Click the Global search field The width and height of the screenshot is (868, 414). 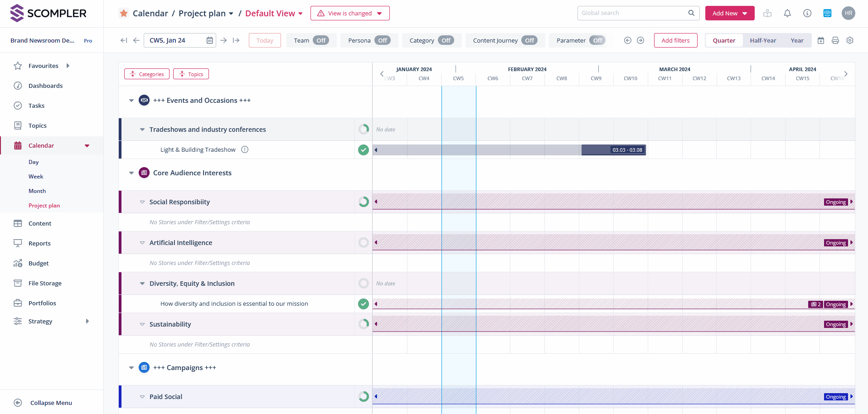[x=633, y=13]
